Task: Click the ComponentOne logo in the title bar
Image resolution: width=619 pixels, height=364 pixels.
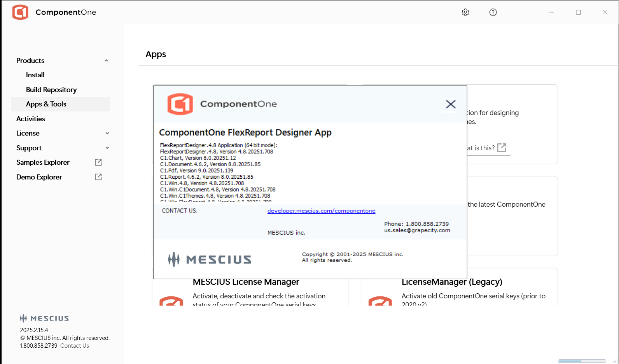Action: (20, 12)
